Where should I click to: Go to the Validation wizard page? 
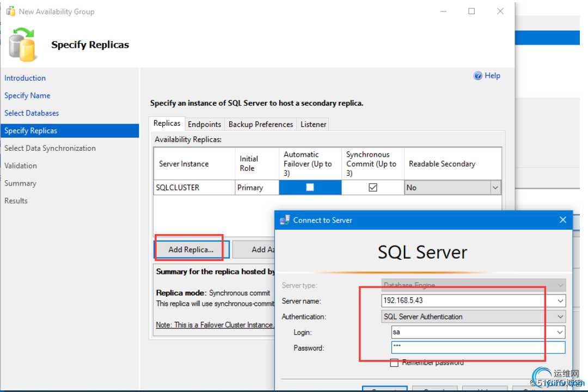click(21, 166)
